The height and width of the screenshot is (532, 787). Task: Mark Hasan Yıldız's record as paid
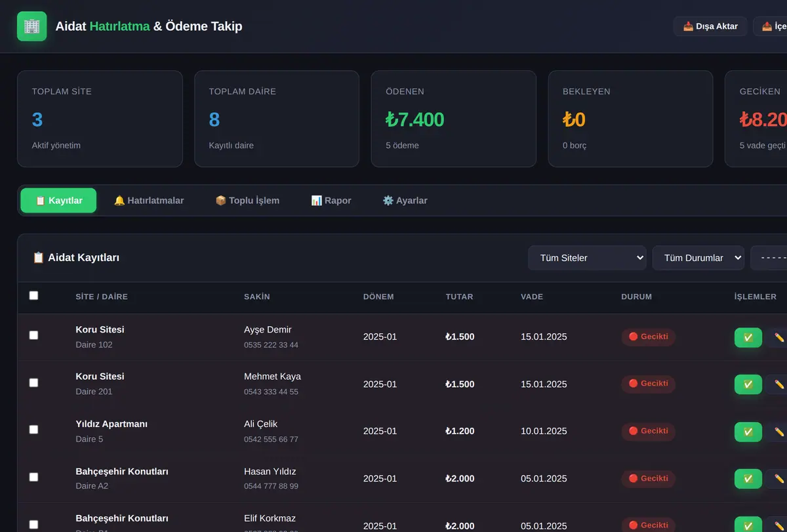pos(748,479)
